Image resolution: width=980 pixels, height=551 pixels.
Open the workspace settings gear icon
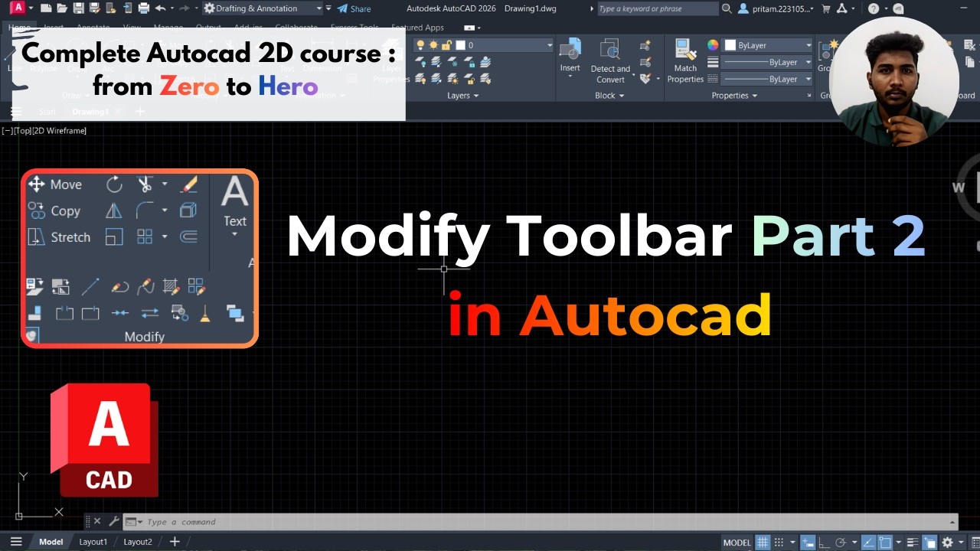[947, 542]
